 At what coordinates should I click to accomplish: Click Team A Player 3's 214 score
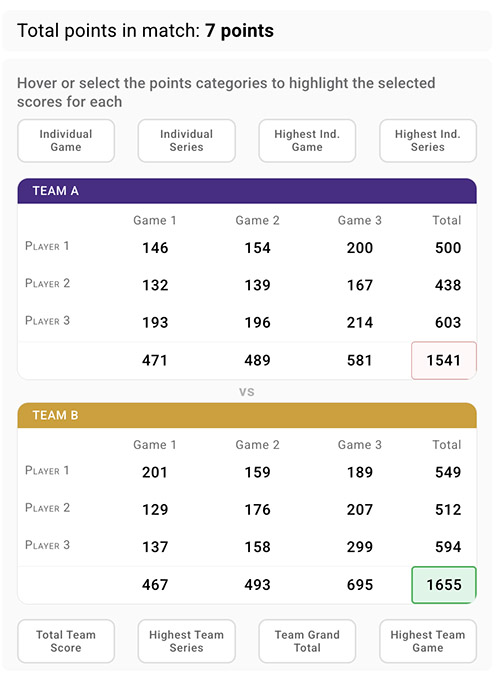pos(360,323)
